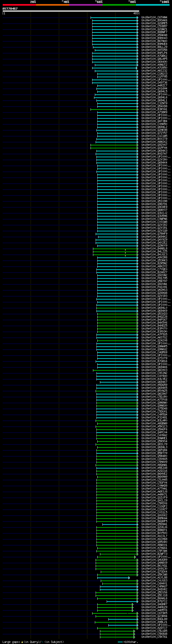
Task: Click the UniRef100_Q684L5 label
Action: click(154, 92)
